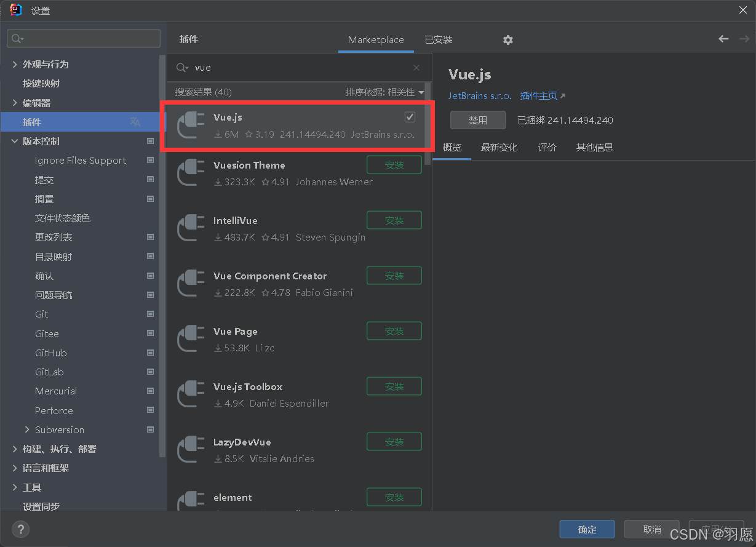The image size is (756, 547).
Task: Click the Vuesion Theme plugin icon
Action: pos(191,173)
